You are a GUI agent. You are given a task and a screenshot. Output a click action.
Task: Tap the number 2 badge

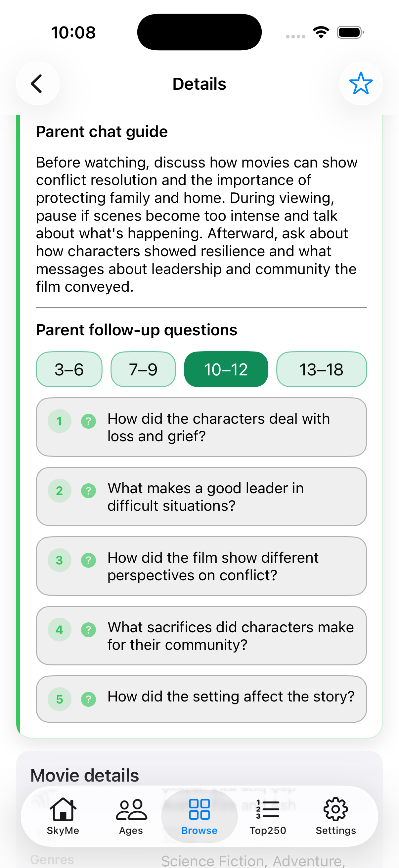coord(60,491)
